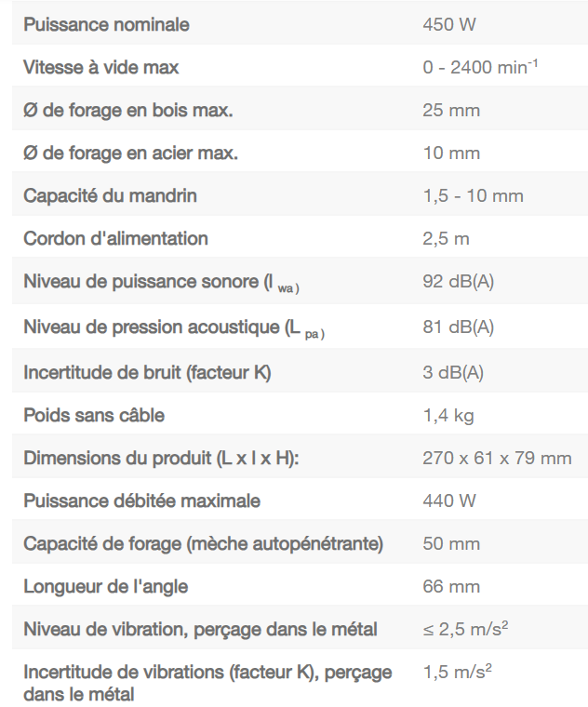Click "Incertitude de bruit (facteur K)" label
Viewport: 588px width, 707px height.
[147, 373]
